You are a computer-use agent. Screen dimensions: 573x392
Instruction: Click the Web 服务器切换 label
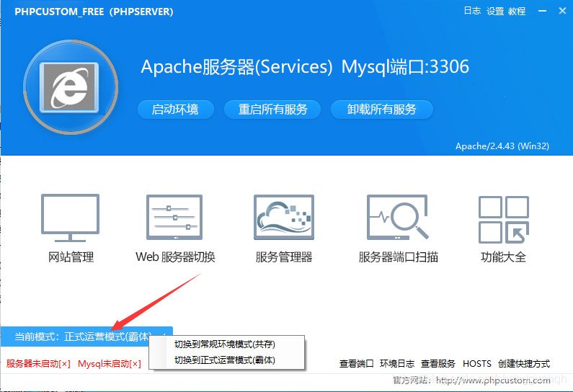[175, 257]
